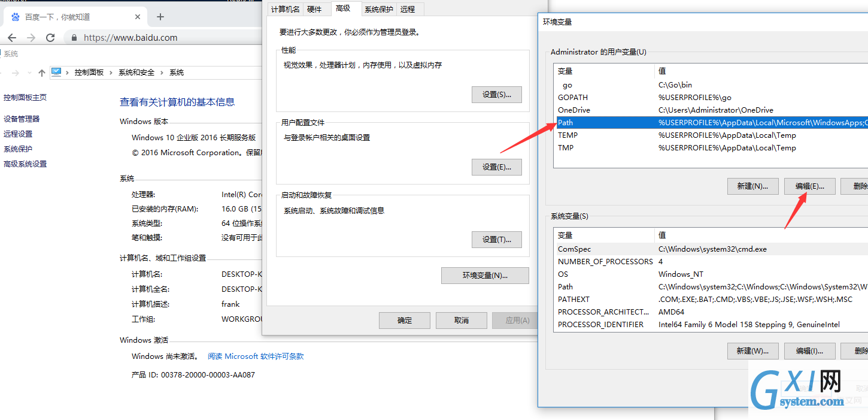Viewport: 868px width, 420px height.
Task: Select highlighted Path user variable row
Action: click(711, 123)
